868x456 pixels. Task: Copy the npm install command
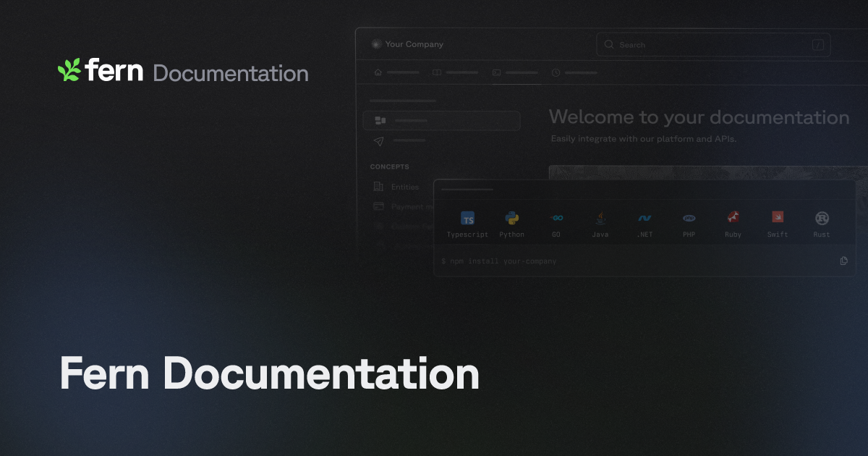click(x=843, y=261)
